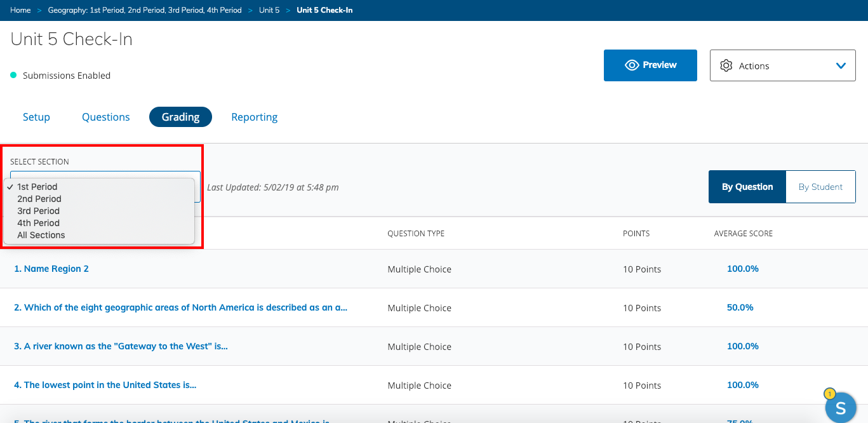Select the active Grading tab
This screenshot has height=423, width=868.
pyautogui.click(x=180, y=117)
